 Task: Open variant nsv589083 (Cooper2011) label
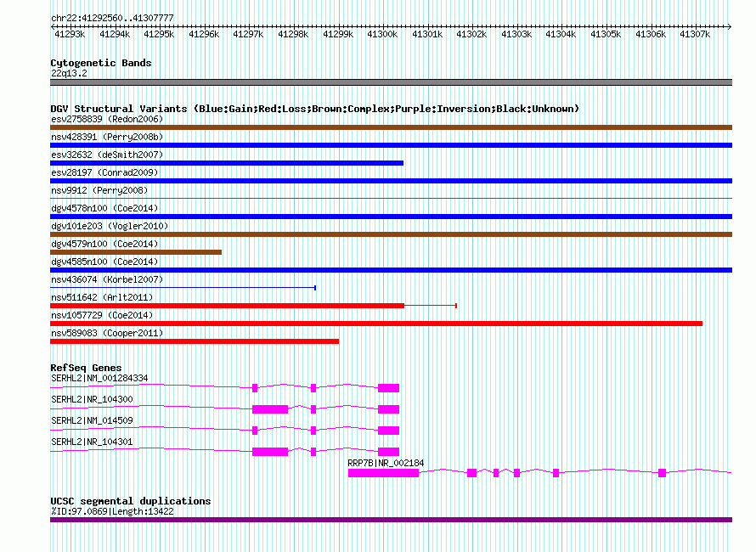pos(107,333)
